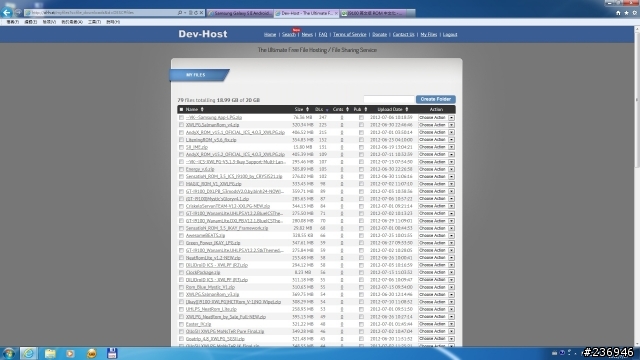Open the News link in the header
This screenshot has width=640, height=360.
click(307, 35)
